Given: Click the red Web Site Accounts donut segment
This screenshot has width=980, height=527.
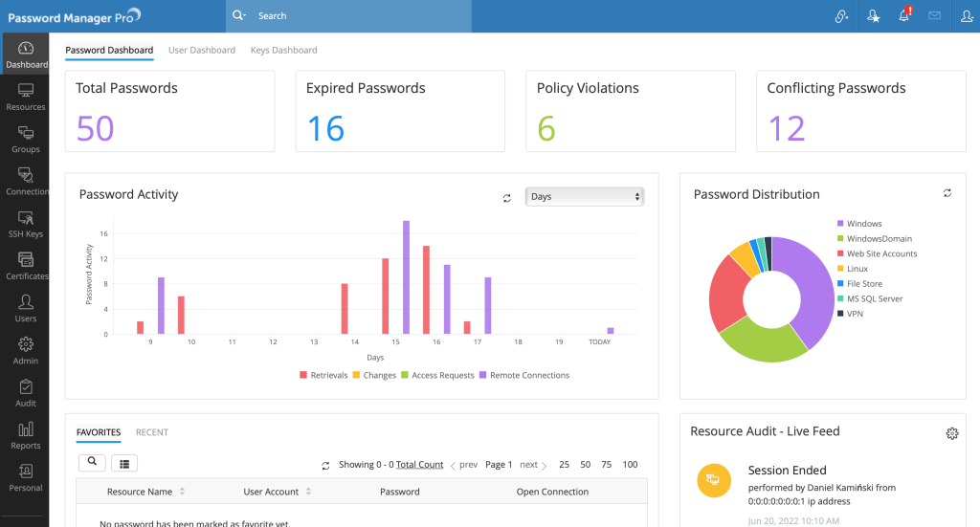Looking at the screenshot, I should pyautogui.click(x=727, y=294).
